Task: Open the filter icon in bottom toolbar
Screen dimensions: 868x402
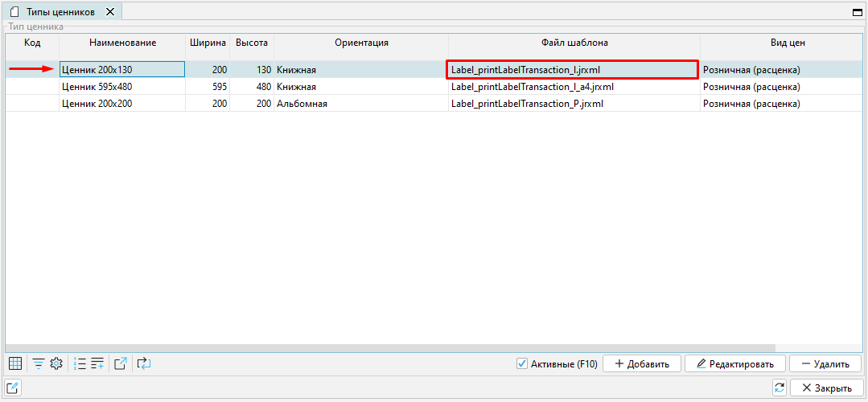Action: (x=38, y=363)
